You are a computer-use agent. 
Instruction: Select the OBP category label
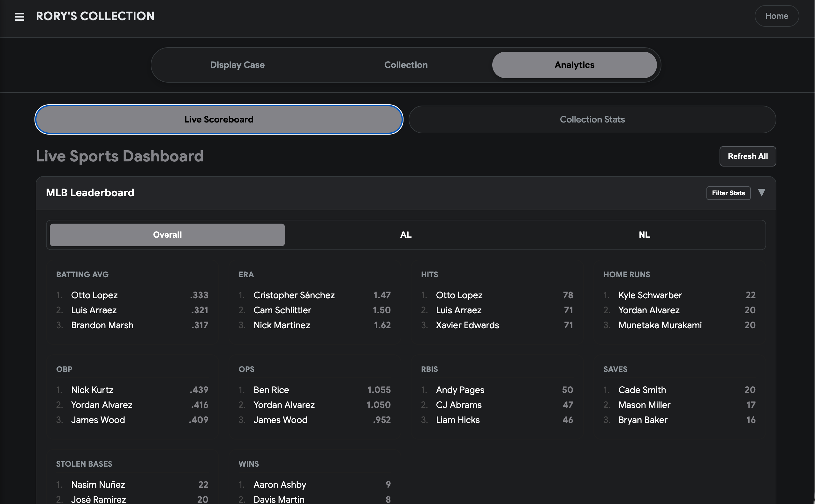click(x=64, y=369)
